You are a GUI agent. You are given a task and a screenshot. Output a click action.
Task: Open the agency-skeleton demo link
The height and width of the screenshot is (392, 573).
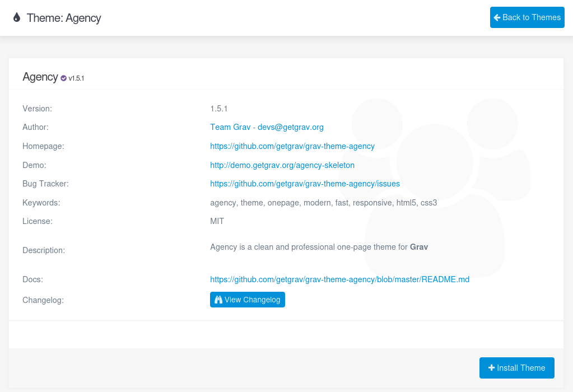[282, 165]
